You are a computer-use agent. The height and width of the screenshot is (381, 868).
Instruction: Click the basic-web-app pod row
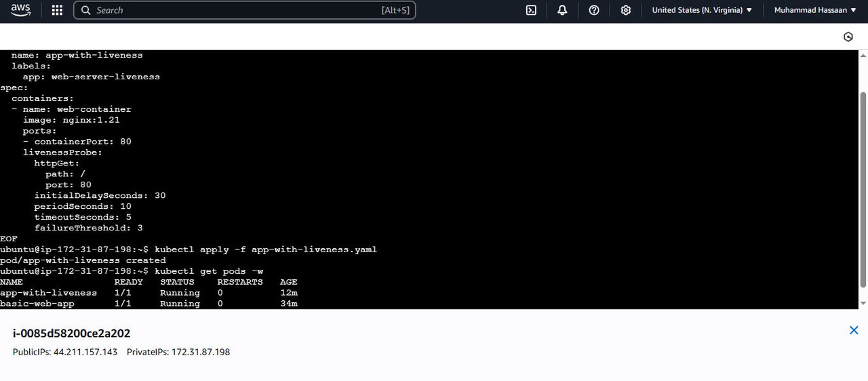pyautogui.click(x=149, y=304)
